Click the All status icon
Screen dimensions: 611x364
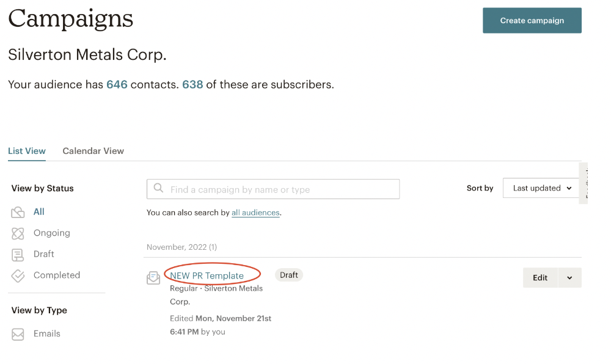point(18,213)
